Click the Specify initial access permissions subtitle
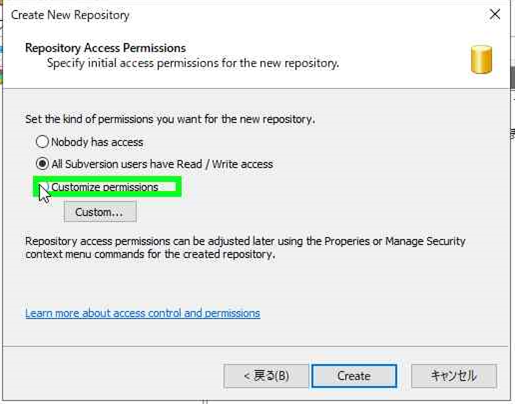 pos(193,63)
